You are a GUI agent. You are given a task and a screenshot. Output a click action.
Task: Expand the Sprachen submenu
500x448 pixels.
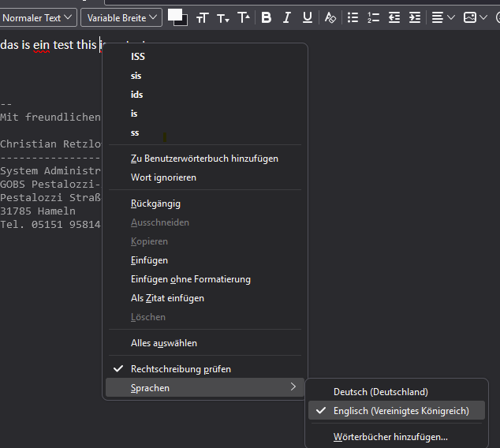click(x=205, y=388)
